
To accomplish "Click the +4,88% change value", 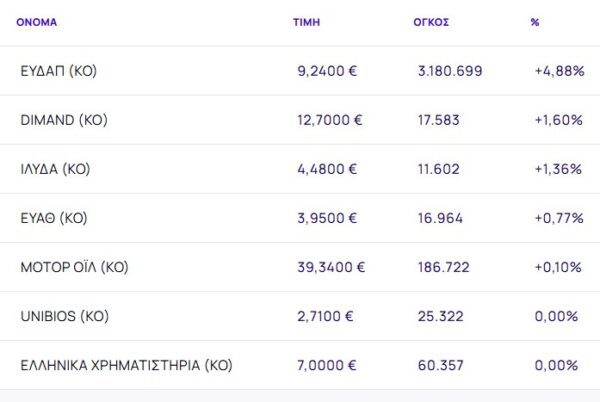I will [x=559, y=71].
